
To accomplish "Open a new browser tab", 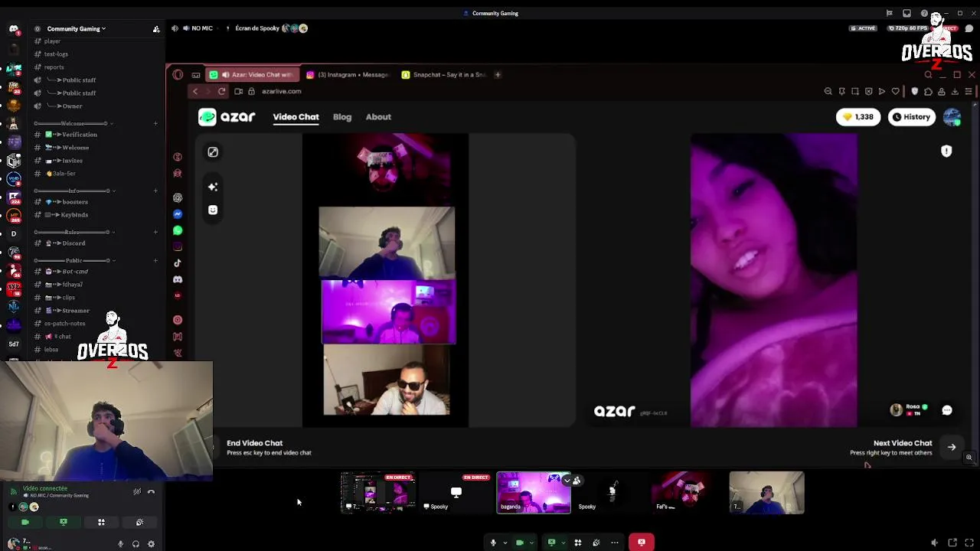I will coord(498,75).
